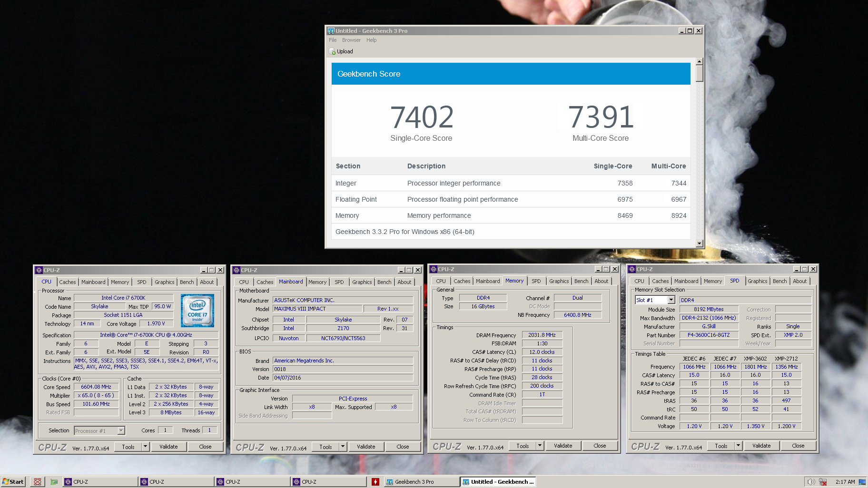Click the BIOS date 04/07/2016 field
Screen dimensions: 868x488
(343, 378)
